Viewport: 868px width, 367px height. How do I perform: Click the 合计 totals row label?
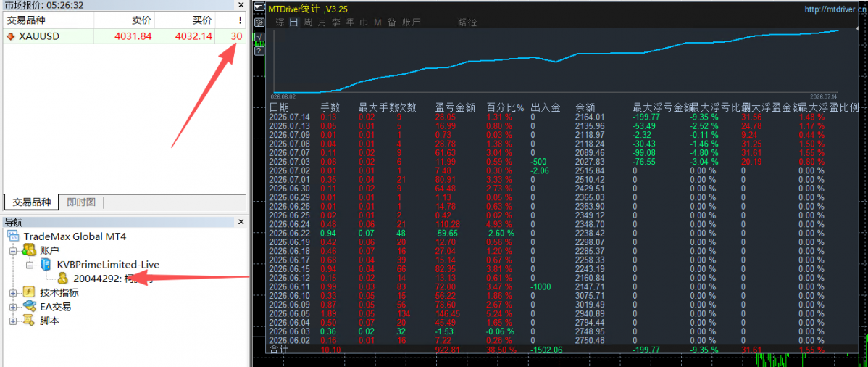click(278, 350)
